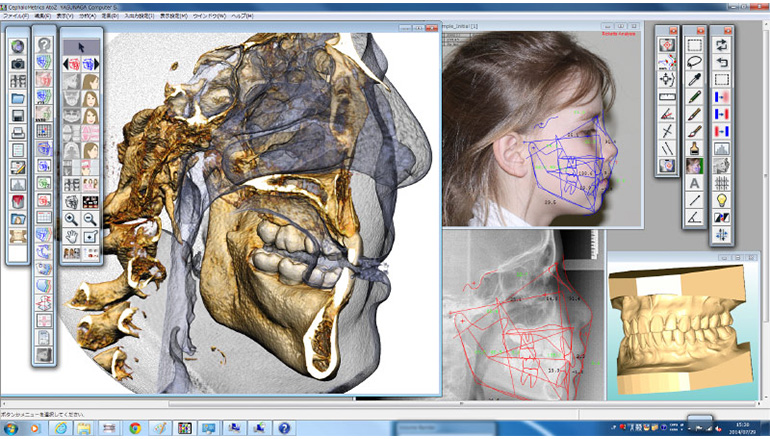Open the document list icon
The height and width of the screenshot is (439, 770).
[x=18, y=150]
